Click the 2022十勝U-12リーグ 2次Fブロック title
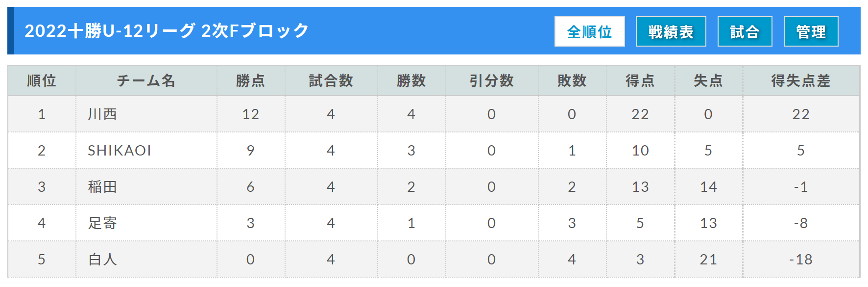 pyautogui.click(x=167, y=31)
